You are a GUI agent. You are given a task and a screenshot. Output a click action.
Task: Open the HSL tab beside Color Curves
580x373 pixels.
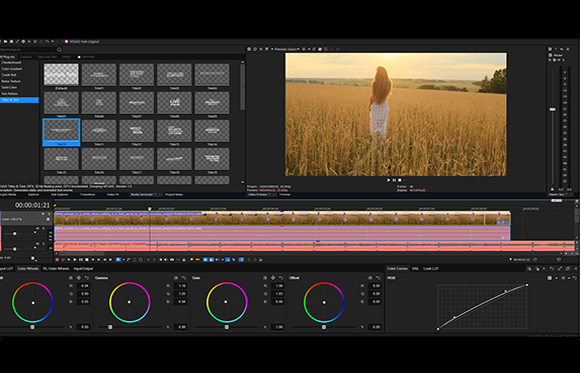click(x=415, y=269)
